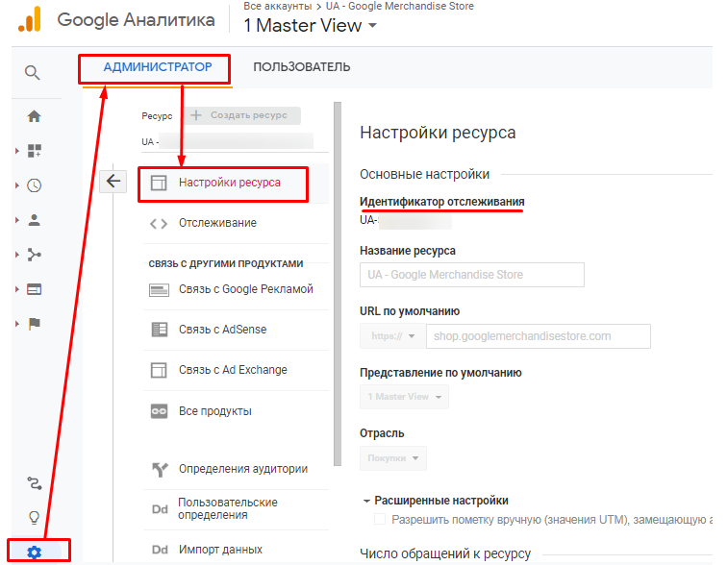
Task: Click the Google Analytics logo
Action: [30, 19]
